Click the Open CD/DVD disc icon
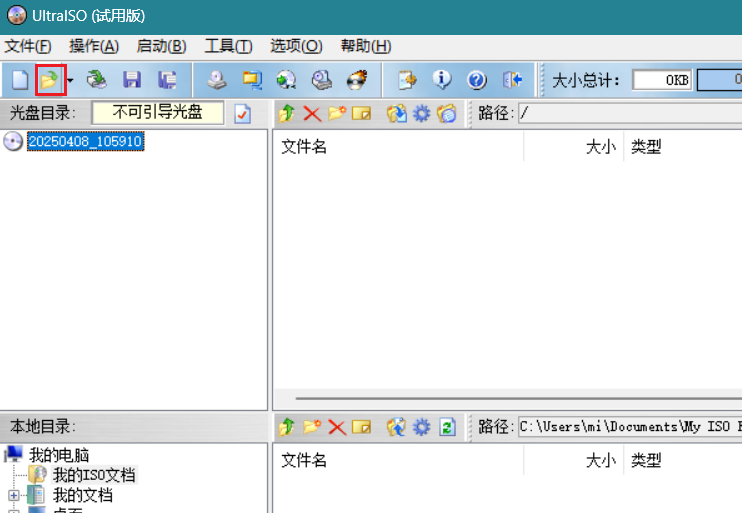742x513 pixels. click(x=97, y=80)
